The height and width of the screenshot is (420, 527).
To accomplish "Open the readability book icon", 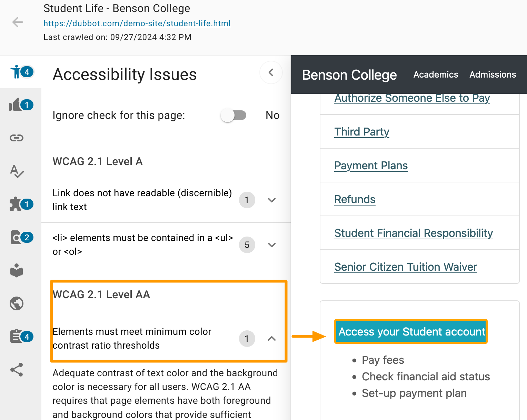I will [17, 270].
